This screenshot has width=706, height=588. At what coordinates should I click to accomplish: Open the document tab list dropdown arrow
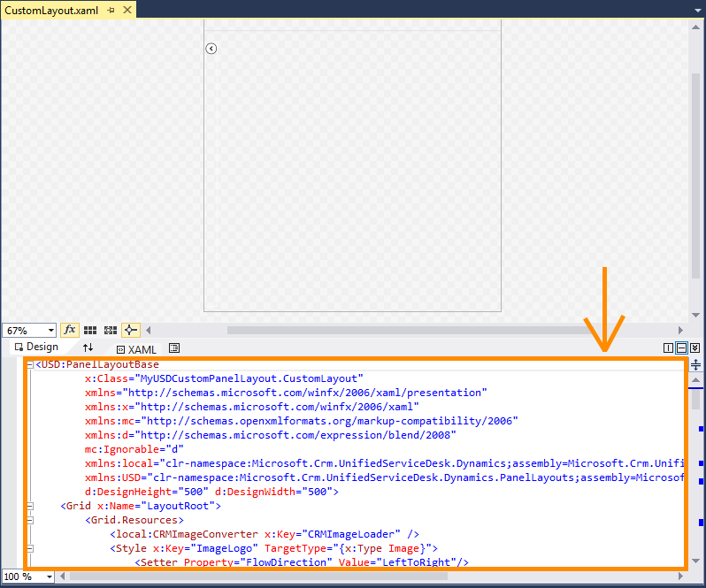pyautogui.click(x=697, y=10)
